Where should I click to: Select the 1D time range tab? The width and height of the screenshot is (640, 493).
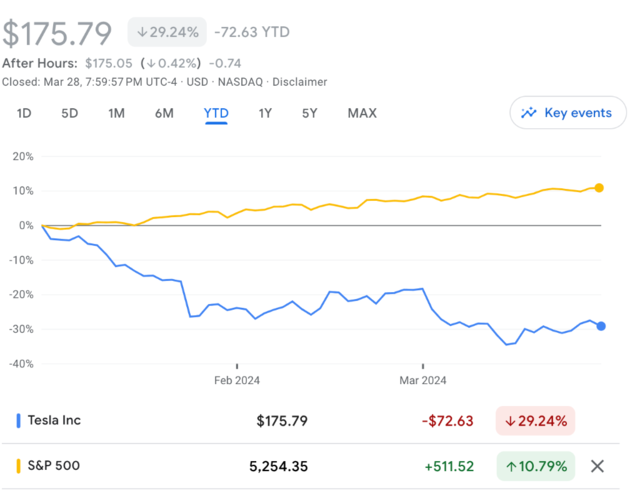24,113
